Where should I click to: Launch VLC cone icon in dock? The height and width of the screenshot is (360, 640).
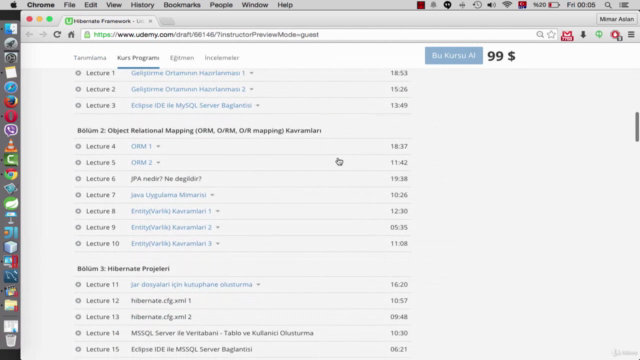pyautogui.click(x=11, y=145)
